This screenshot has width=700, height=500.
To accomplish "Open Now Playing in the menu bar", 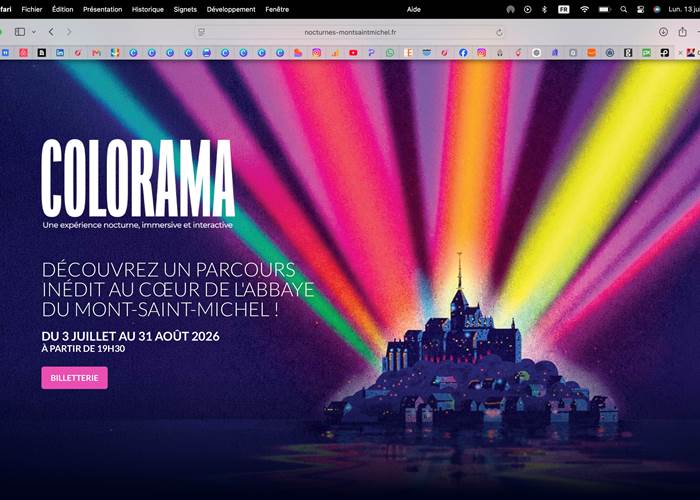I will click(x=528, y=9).
